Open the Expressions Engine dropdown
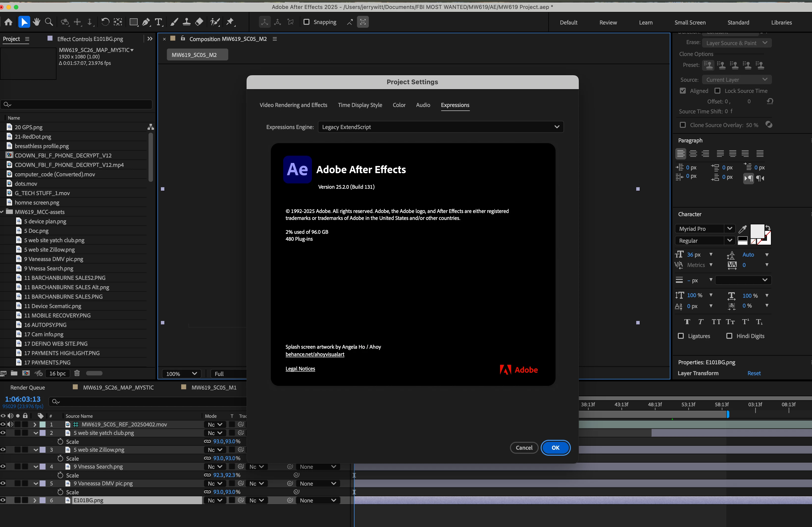Image resolution: width=812 pixels, height=527 pixels. (x=440, y=127)
